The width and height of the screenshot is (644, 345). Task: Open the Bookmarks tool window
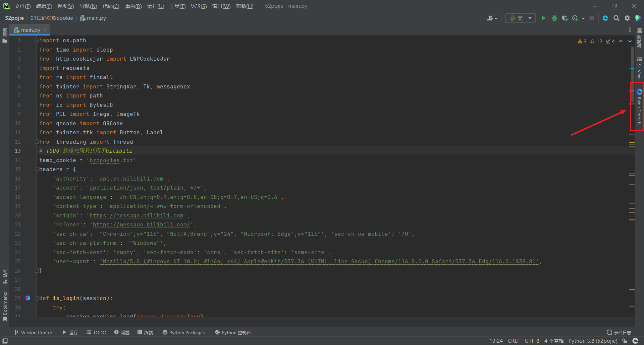5,306
